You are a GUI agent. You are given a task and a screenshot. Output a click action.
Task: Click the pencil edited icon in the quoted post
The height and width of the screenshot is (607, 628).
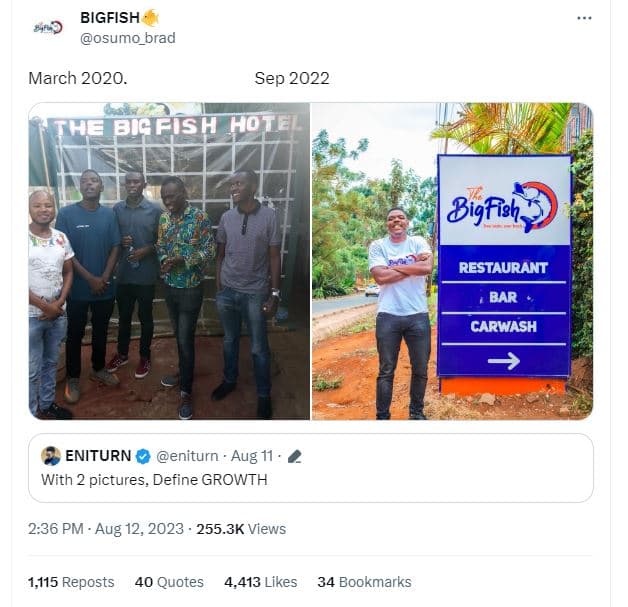[x=294, y=456]
